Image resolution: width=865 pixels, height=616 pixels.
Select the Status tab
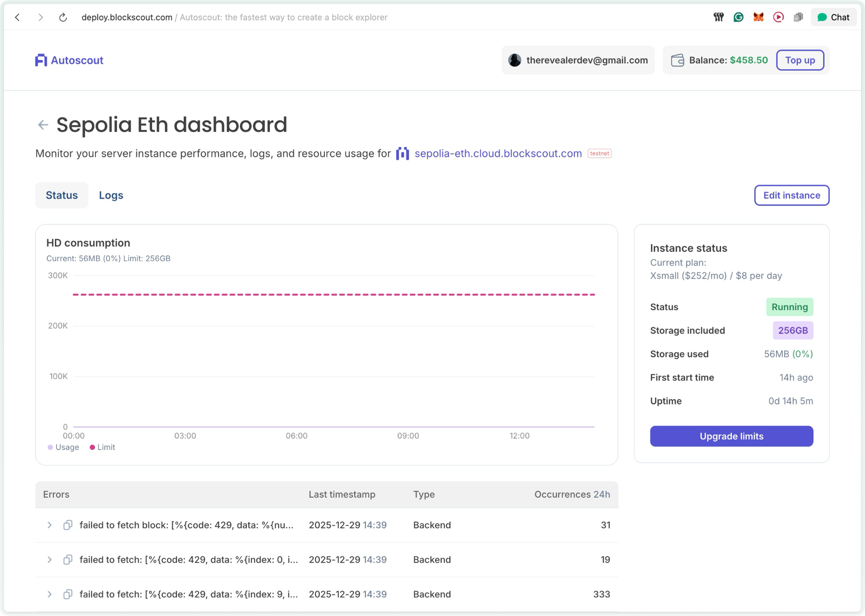click(x=61, y=195)
